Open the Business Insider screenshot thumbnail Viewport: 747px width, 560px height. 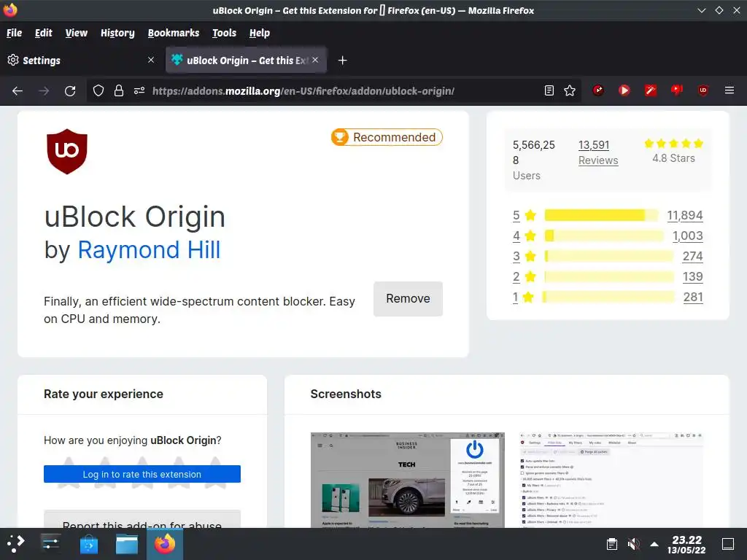407,480
